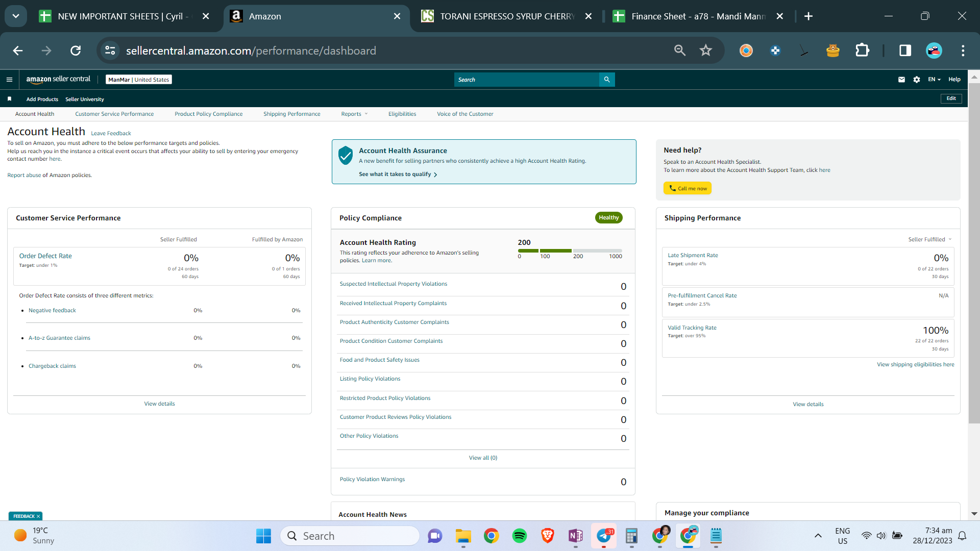Open the Chrome three-dot menu

[x=963, y=51]
